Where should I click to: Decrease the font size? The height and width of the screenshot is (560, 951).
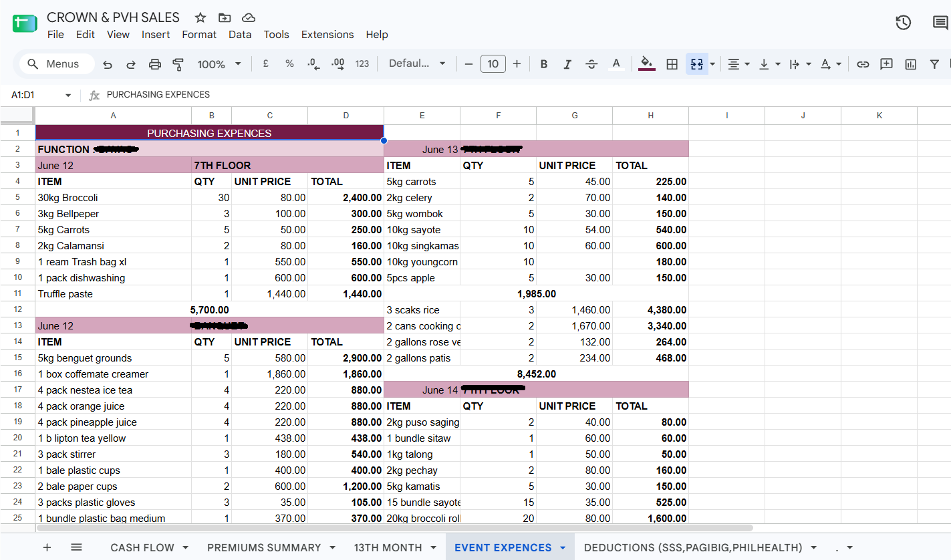[468, 64]
